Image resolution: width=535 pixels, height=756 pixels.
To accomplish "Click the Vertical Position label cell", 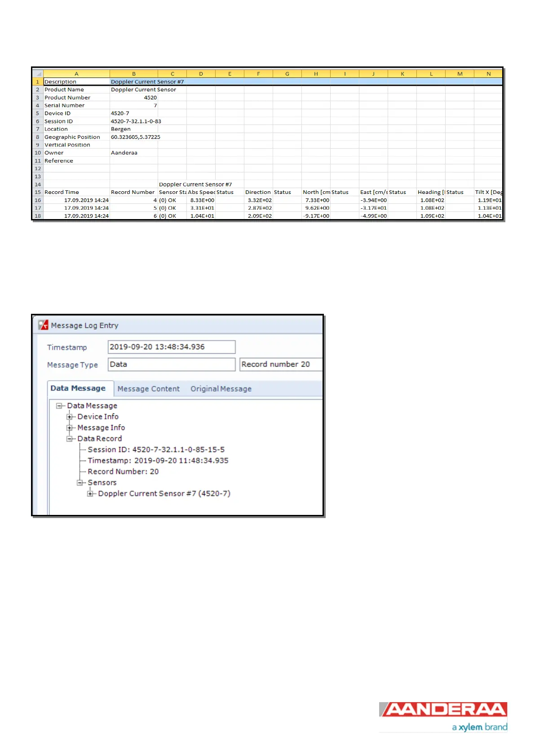I will [76, 145].
